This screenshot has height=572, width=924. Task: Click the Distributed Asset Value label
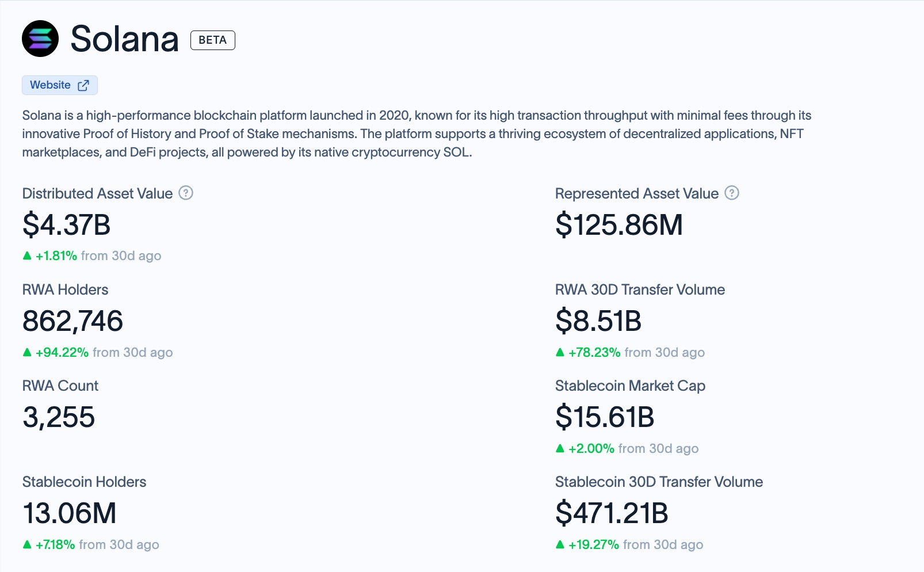tap(97, 193)
